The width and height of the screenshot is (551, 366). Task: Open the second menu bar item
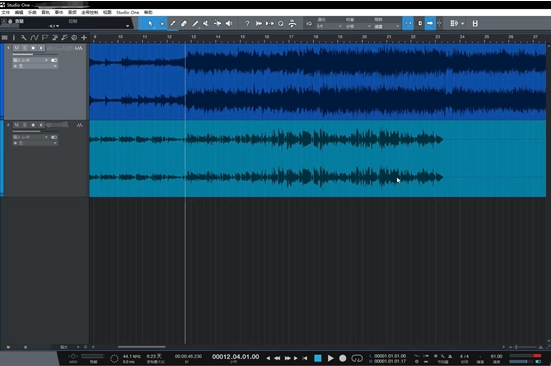[19, 12]
